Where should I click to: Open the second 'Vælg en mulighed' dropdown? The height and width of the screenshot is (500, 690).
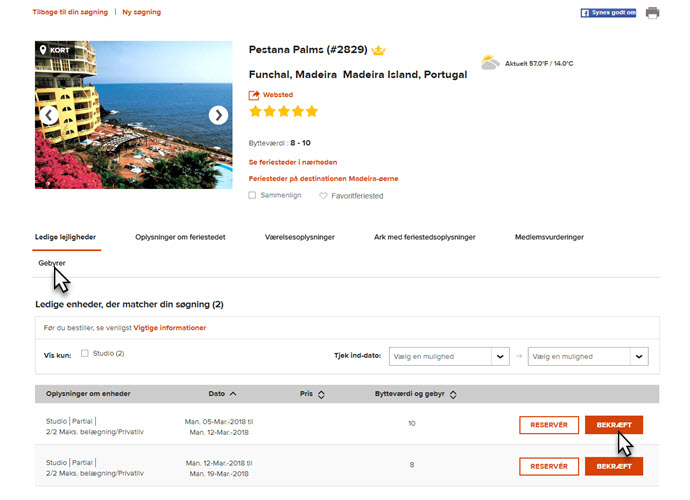coord(588,357)
